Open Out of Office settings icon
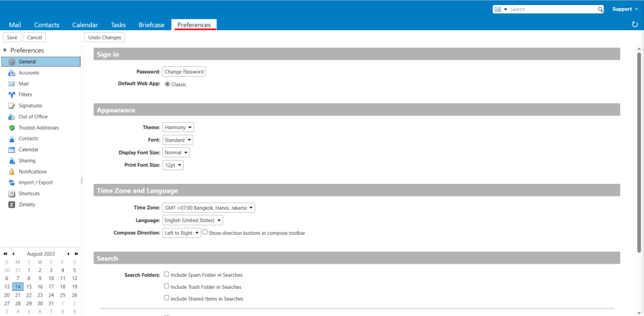The image size is (644, 316). tap(11, 116)
